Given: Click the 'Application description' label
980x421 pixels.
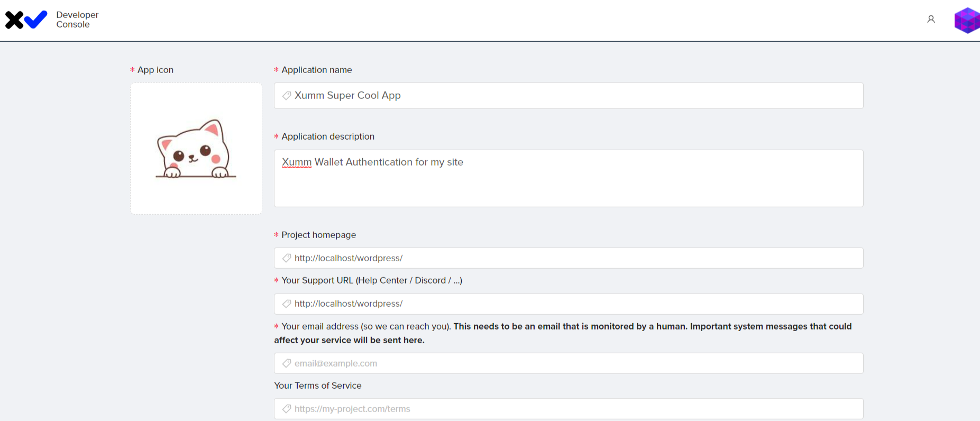Looking at the screenshot, I should [x=328, y=136].
